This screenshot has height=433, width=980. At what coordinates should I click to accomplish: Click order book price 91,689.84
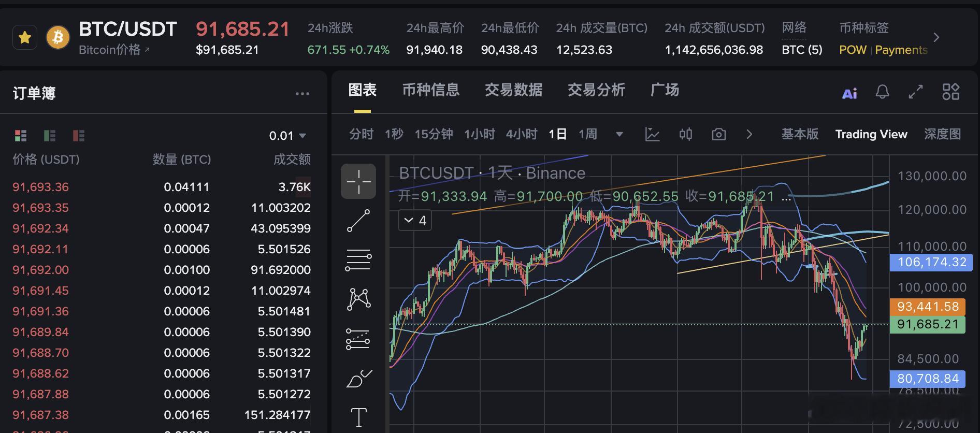coord(40,332)
